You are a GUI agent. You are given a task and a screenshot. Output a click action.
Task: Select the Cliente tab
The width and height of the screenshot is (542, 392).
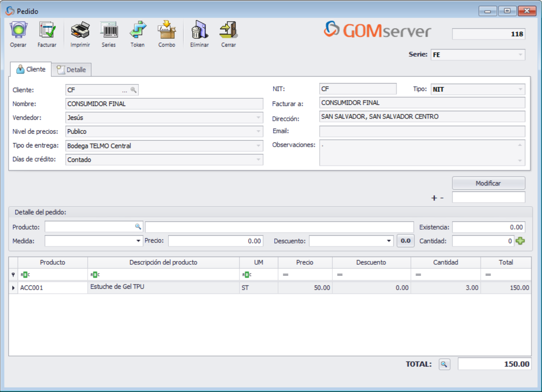[31, 69]
